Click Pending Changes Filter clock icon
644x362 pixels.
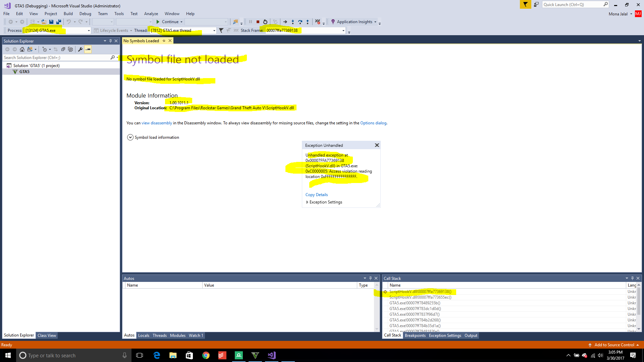click(x=45, y=49)
